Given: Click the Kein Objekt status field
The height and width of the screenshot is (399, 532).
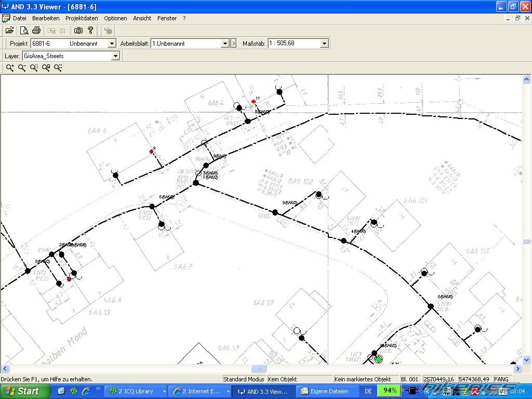Looking at the screenshot, I should [x=300, y=379].
